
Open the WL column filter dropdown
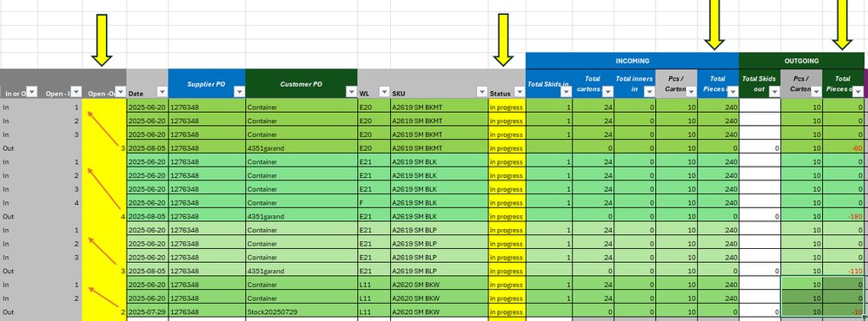click(384, 92)
